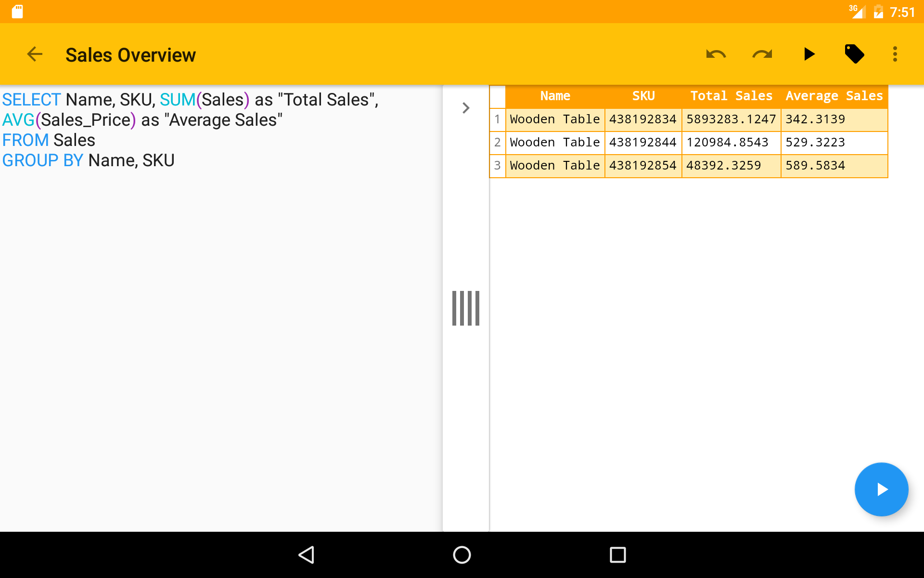924x578 pixels.
Task: Tap the back arrow in toolbar
Action: [x=35, y=54]
